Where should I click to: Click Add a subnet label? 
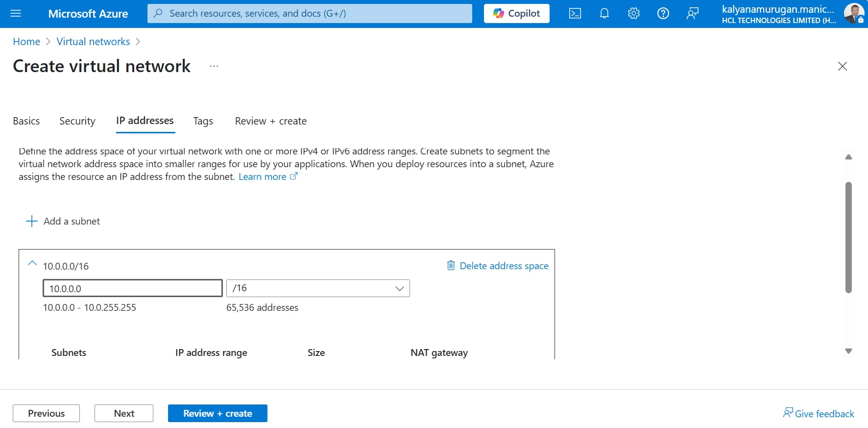(x=72, y=221)
